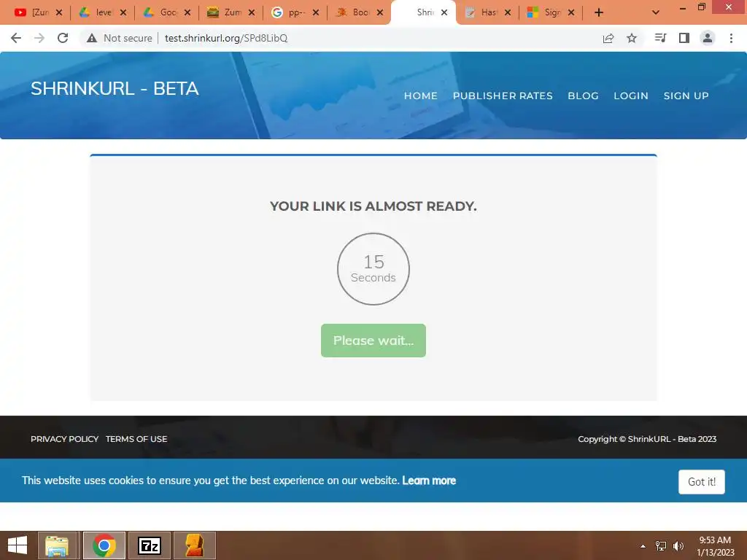The image size is (747, 560).
Task: Open the Chrome profile avatar
Action: pos(708,38)
